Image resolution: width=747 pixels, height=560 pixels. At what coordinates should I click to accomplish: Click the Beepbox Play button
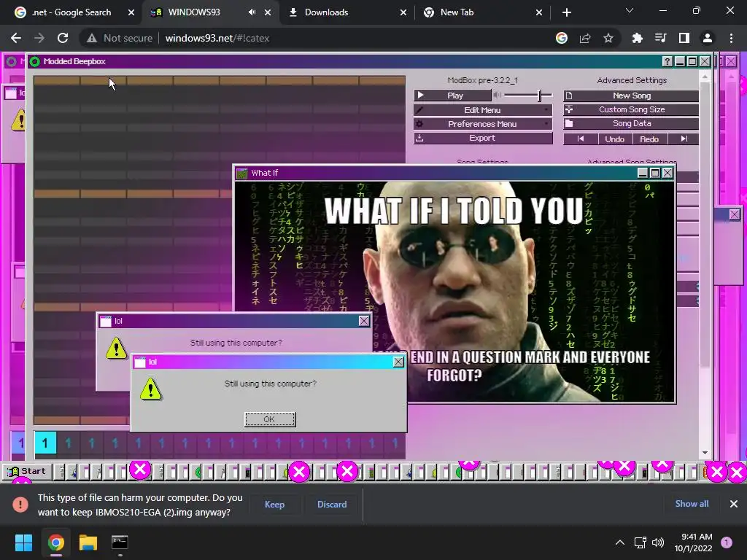(452, 96)
